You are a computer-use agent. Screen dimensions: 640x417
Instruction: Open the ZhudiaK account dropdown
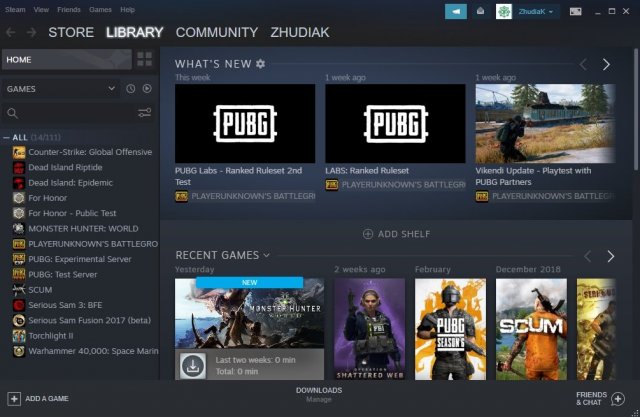point(536,11)
